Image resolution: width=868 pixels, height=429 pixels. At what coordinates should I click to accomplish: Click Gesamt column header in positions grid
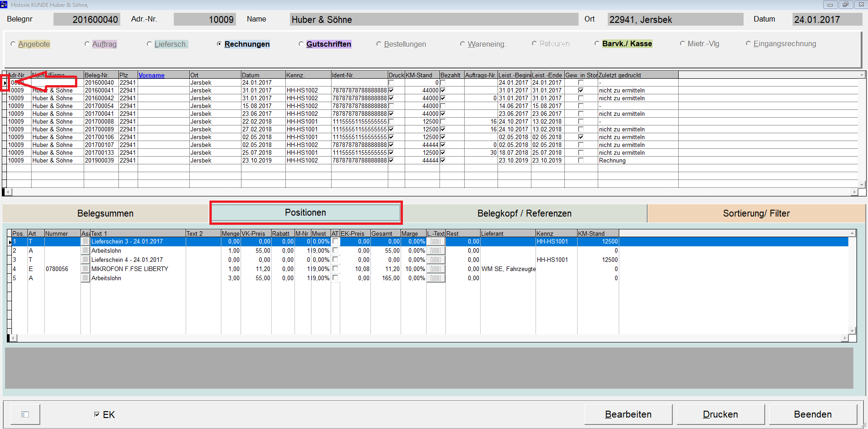tap(386, 234)
